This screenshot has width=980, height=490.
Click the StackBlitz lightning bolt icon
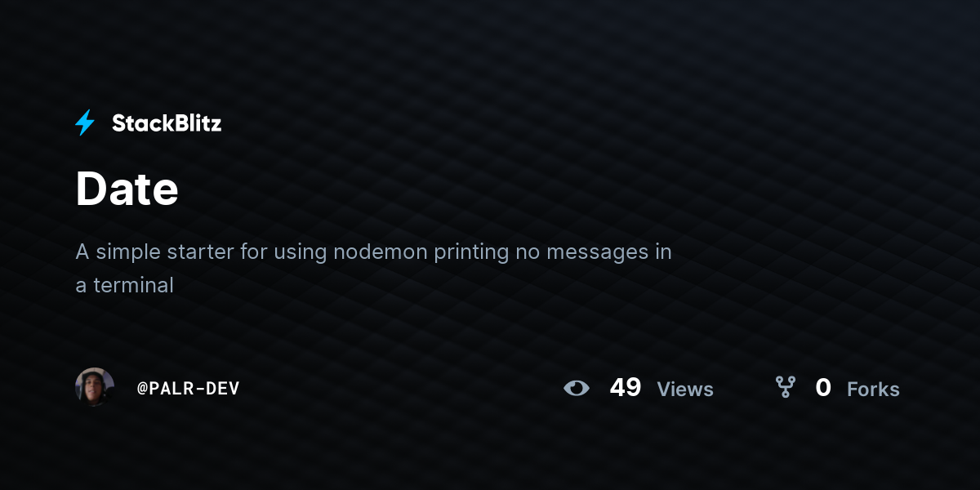coord(85,123)
